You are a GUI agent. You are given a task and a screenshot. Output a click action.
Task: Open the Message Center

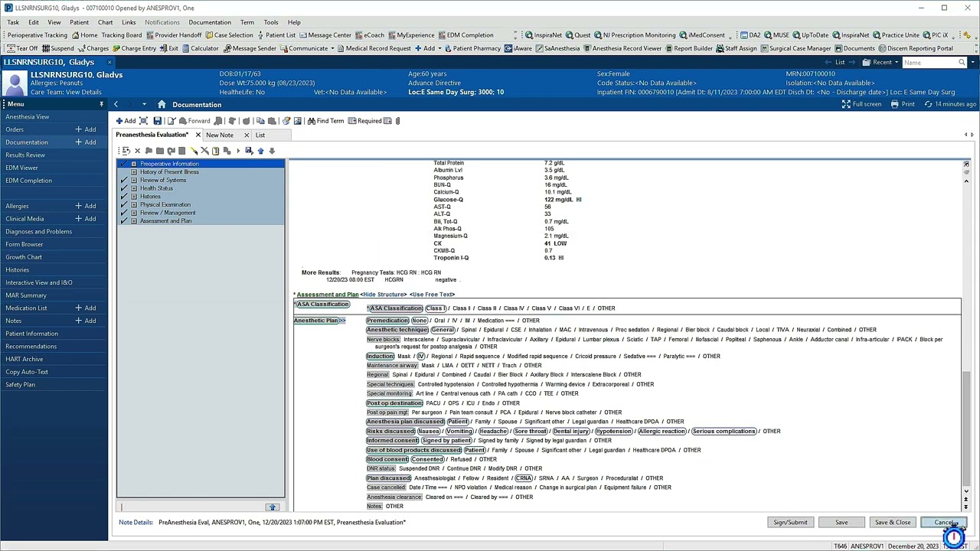pos(325,35)
